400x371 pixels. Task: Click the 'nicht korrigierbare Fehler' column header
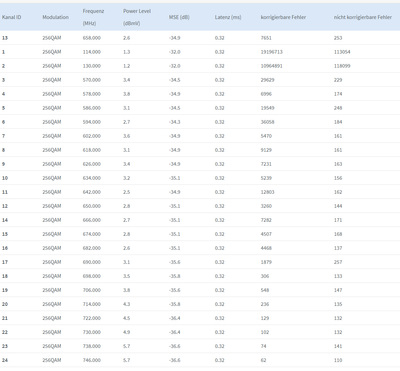(363, 17)
